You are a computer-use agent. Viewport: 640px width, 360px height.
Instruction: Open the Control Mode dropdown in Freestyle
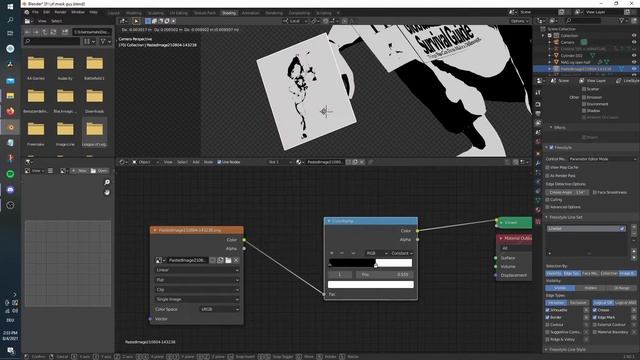click(601, 159)
